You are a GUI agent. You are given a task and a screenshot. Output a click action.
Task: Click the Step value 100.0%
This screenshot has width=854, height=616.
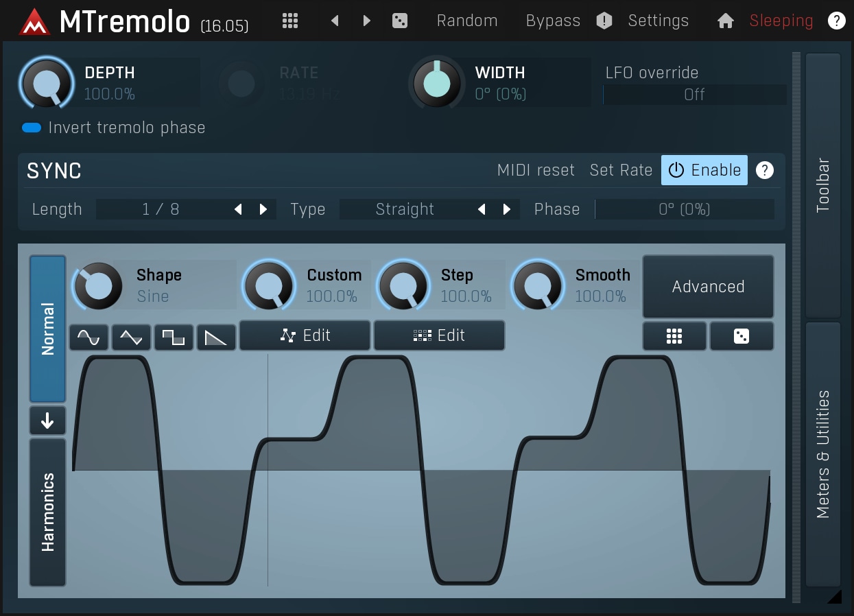[x=466, y=296]
